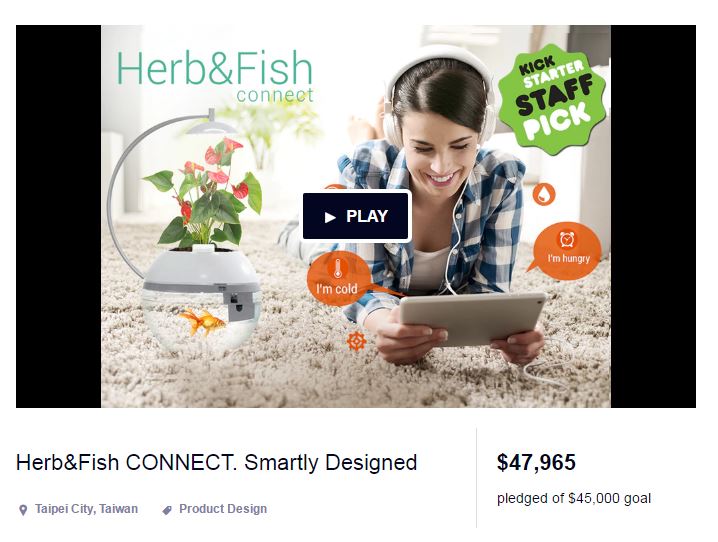Click the thermometer "I'm cold" bubble

(x=338, y=278)
